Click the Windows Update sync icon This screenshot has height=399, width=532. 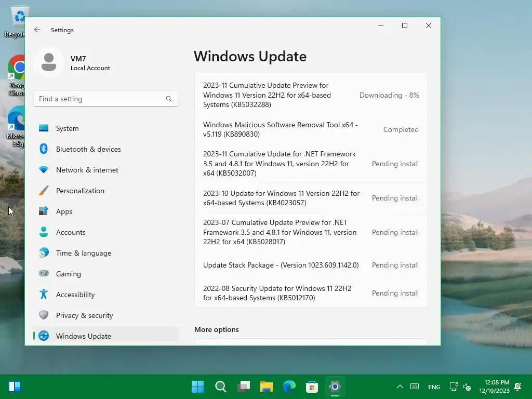click(x=44, y=336)
